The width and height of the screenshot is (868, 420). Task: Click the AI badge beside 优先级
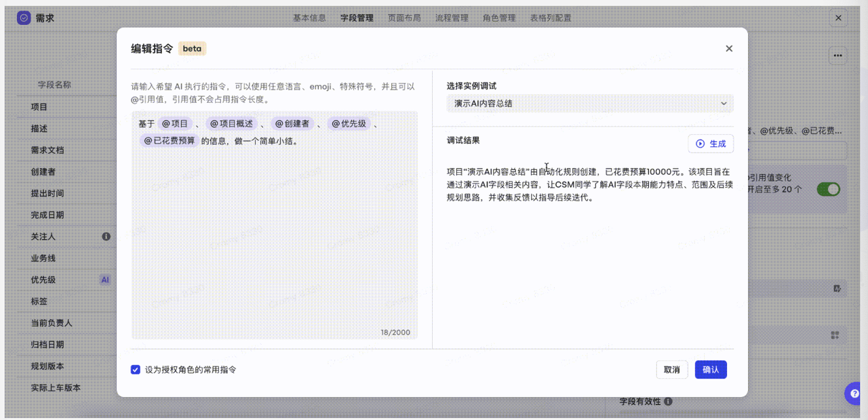[104, 280]
